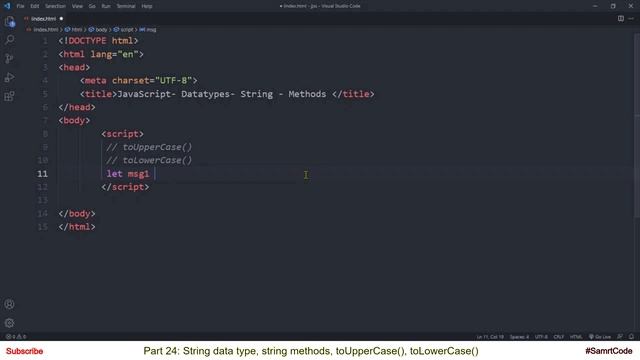Click the red Subscribe link
Screen dimensions: 640x360
click(x=24, y=351)
